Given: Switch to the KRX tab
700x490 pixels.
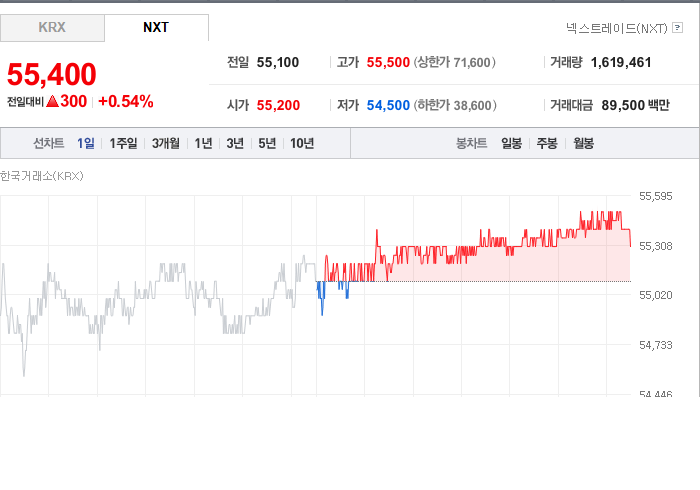Looking at the screenshot, I should pyautogui.click(x=52, y=28).
